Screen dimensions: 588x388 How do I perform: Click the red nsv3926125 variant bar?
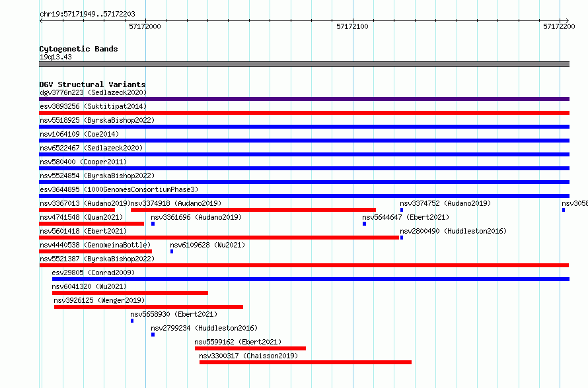point(149,307)
